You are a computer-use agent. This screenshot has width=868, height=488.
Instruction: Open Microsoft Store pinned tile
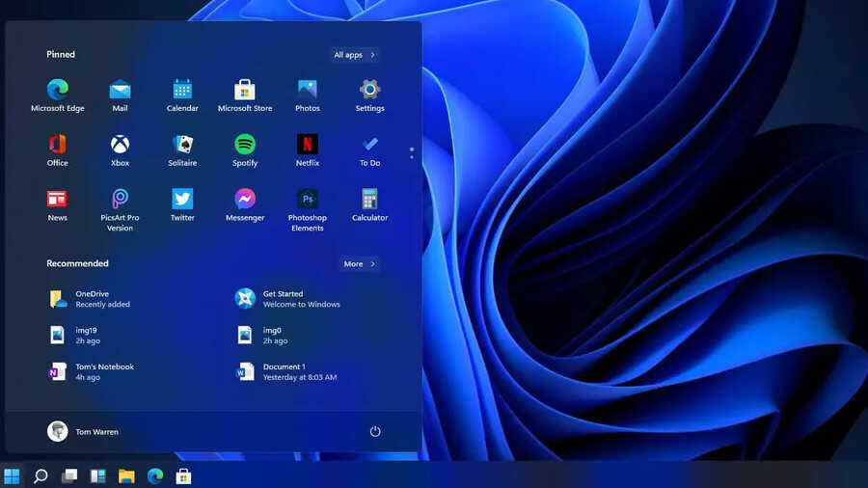(245, 95)
